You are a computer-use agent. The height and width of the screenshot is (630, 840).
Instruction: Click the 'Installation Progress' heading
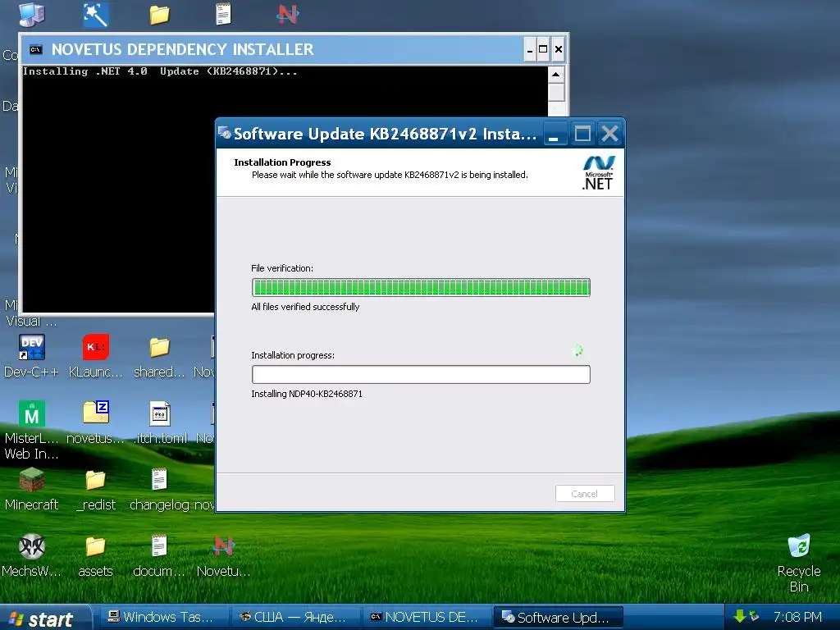pos(282,162)
